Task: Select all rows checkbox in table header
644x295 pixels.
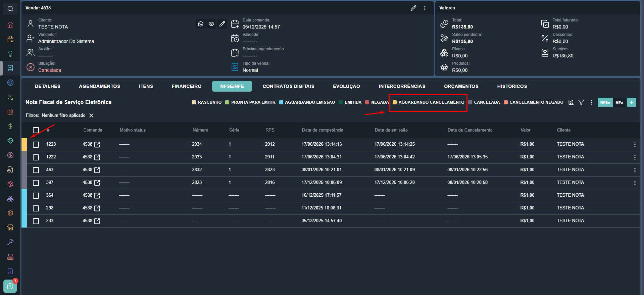Action: pyautogui.click(x=36, y=130)
